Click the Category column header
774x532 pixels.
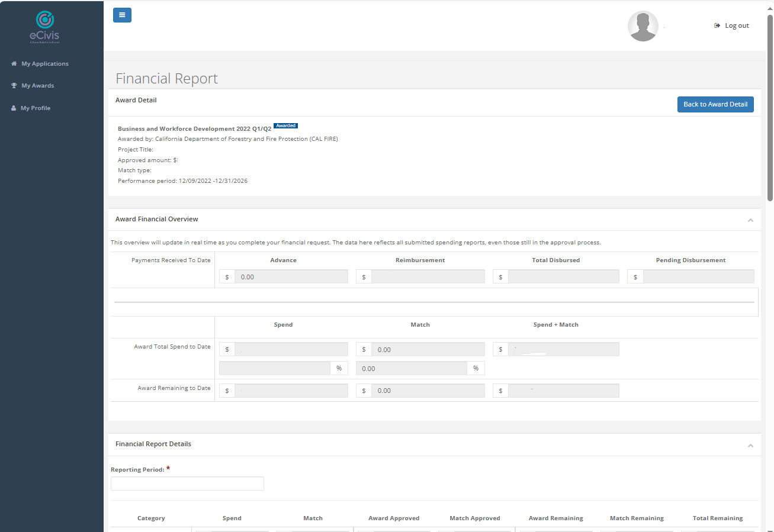coord(151,518)
